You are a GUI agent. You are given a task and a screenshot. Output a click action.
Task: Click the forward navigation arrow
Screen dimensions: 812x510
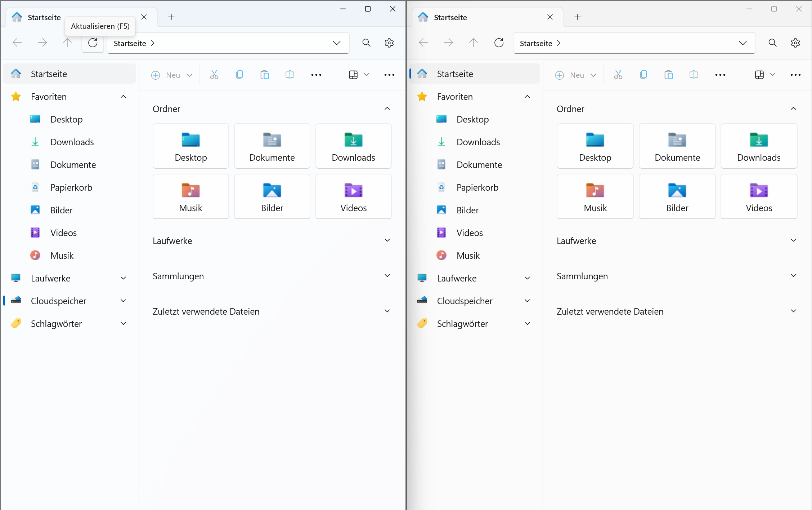42,43
